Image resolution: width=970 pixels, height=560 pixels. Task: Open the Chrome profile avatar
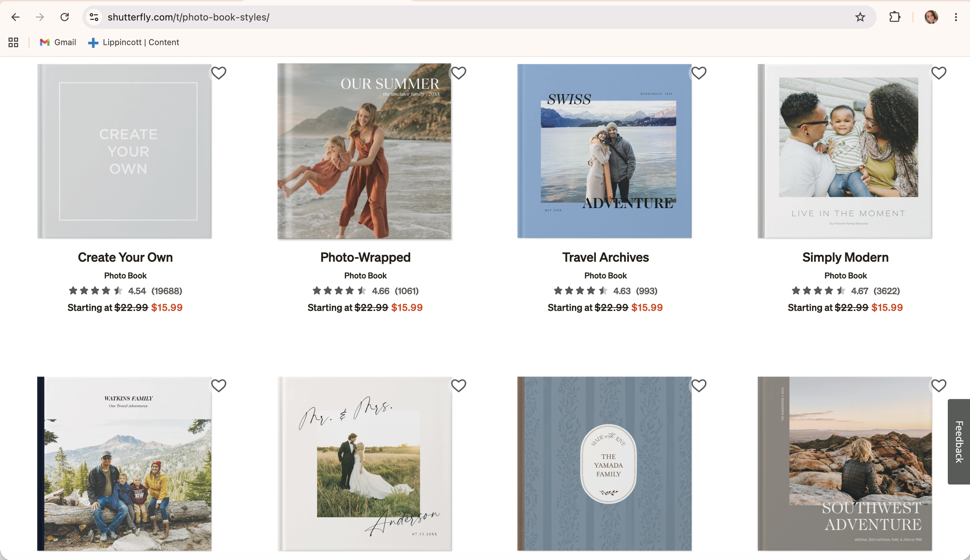pyautogui.click(x=931, y=17)
